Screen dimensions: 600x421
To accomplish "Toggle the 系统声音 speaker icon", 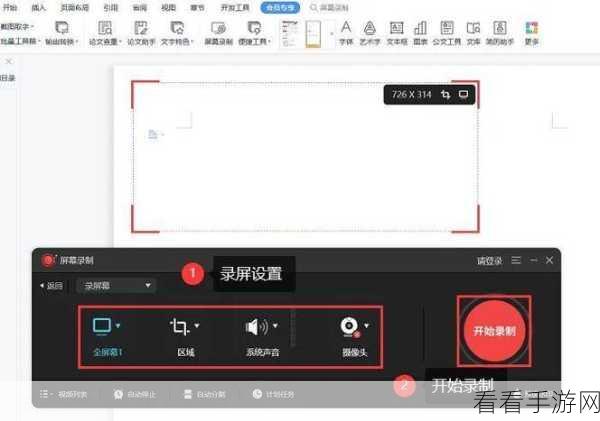I will coord(257,326).
